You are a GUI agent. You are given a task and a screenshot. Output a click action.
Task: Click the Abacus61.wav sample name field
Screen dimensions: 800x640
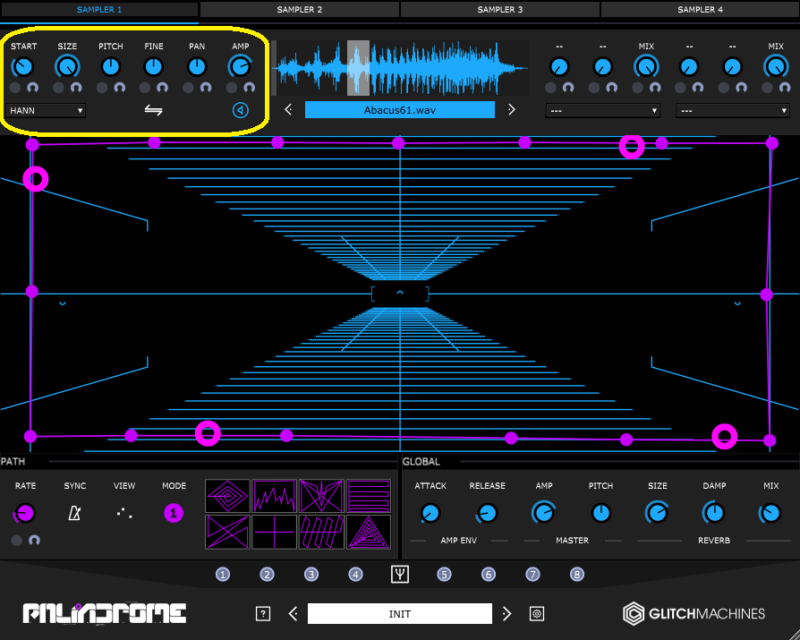pos(400,110)
